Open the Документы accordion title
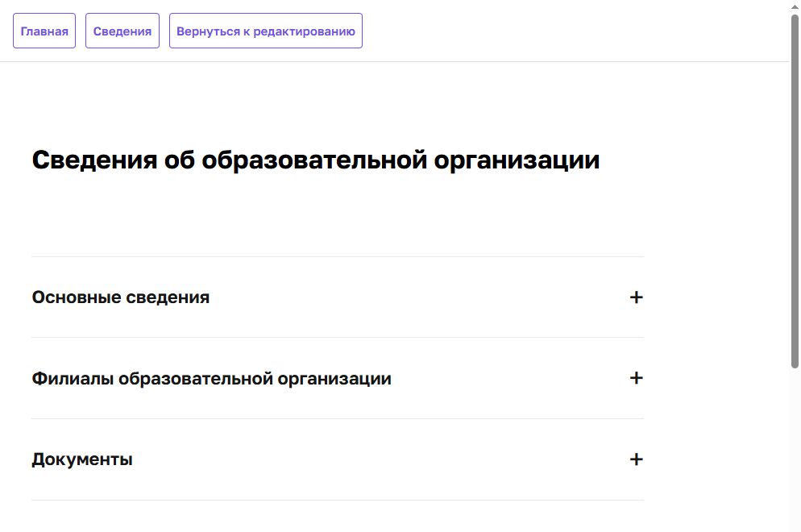801x532 pixels. click(82, 459)
